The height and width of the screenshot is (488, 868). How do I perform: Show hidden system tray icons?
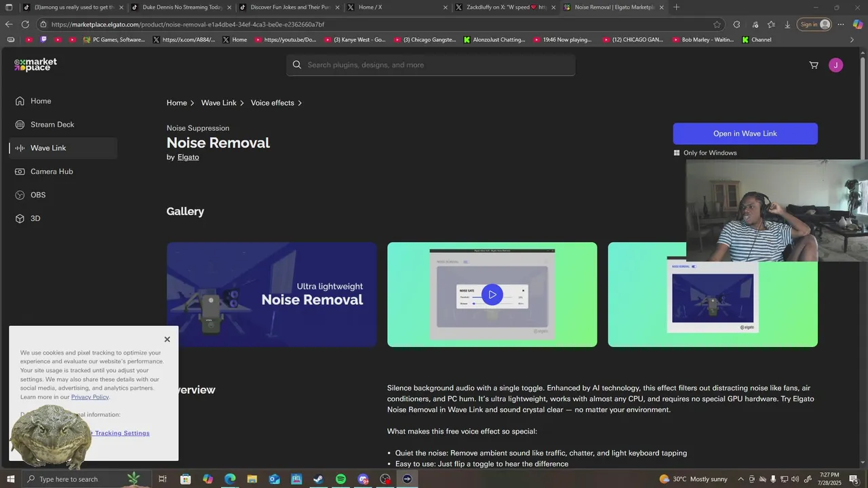tap(741, 479)
